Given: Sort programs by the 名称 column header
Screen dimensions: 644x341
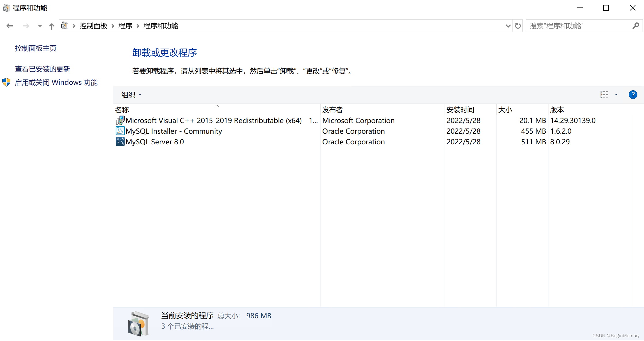Looking at the screenshot, I should click(122, 110).
